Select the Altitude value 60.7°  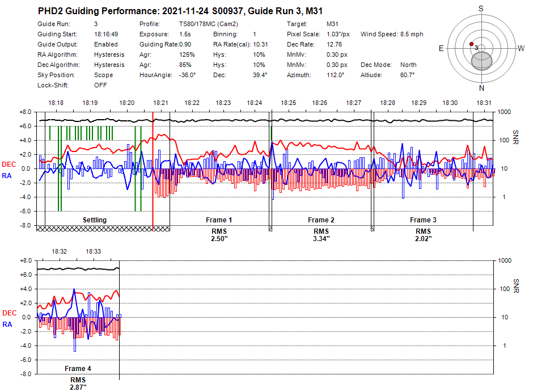(x=407, y=75)
